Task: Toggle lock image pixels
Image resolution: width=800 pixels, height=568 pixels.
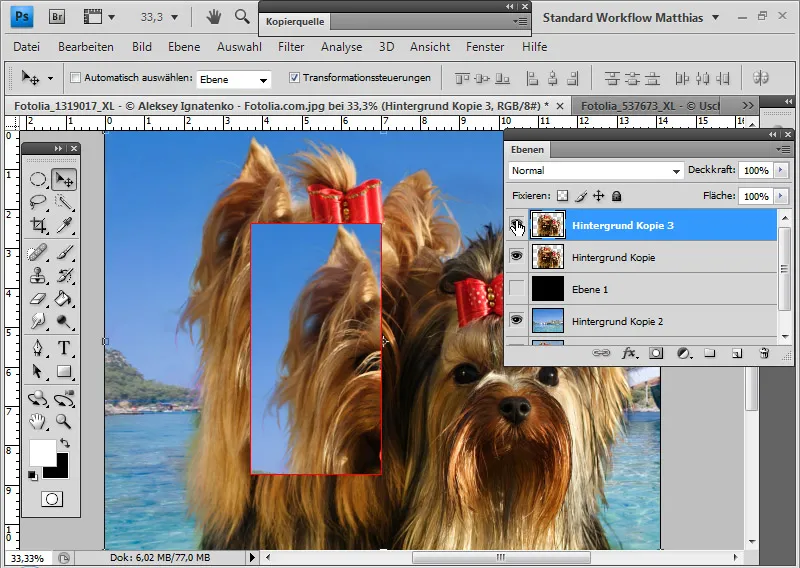Action: point(581,195)
